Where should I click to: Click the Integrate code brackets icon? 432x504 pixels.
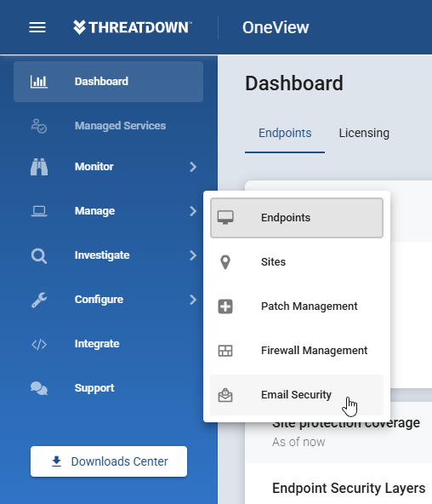tap(39, 344)
